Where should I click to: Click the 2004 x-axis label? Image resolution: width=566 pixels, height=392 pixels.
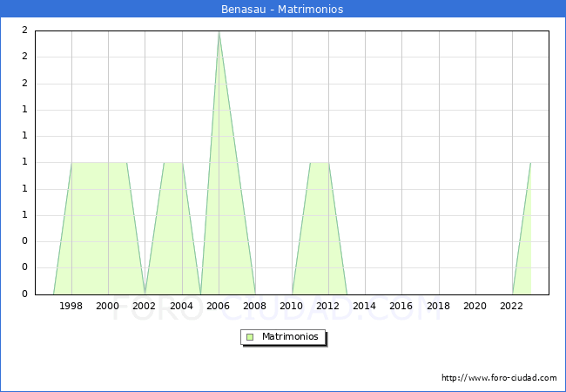tap(182, 306)
